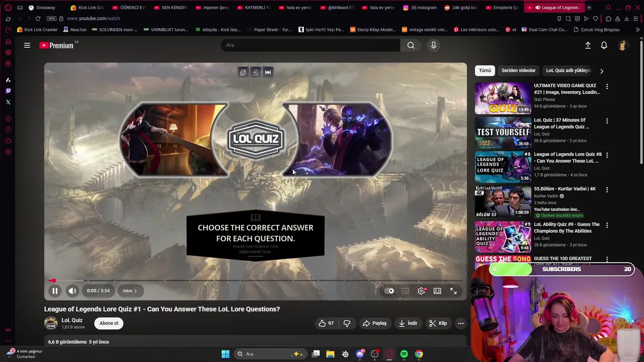Open options for LoL Ability Quiz #9 video

607,225
